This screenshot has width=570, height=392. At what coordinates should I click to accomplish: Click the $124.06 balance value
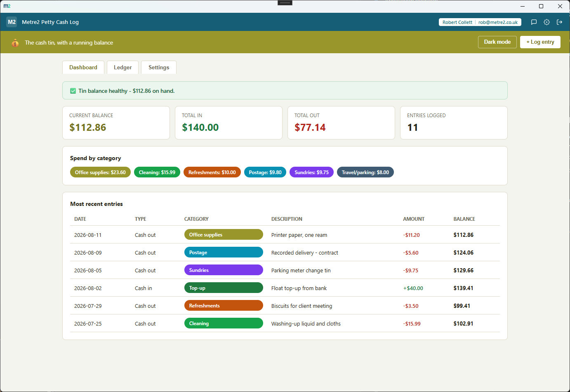(x=463, y=253)
